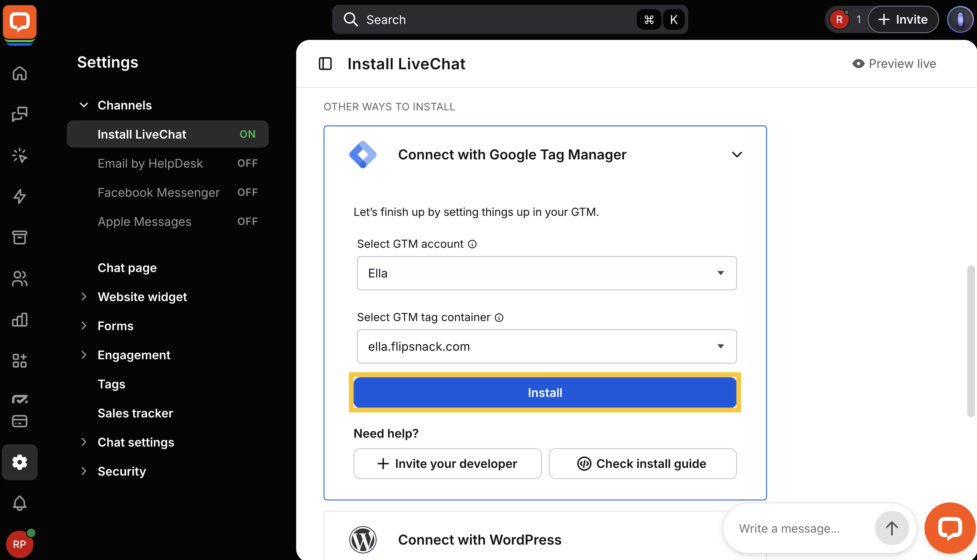Click Preview live eye button
This screenshot has width=977, height=560.
point(894,64)
